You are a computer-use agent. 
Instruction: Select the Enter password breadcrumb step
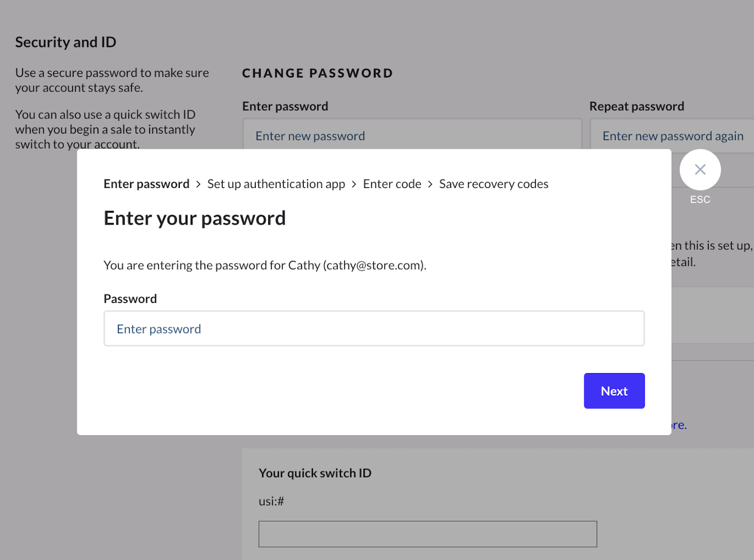pos(146,184)
